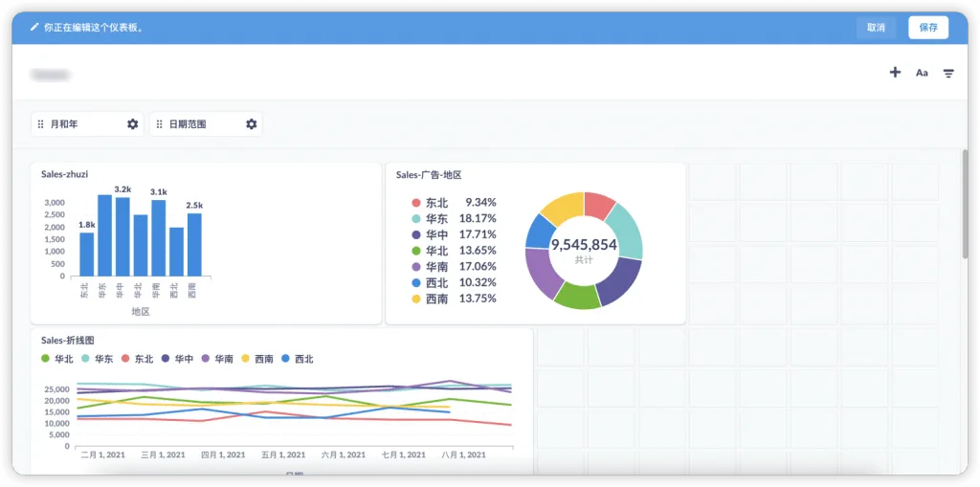This screenshot has width=980, height=487.
Task: Grab drag handle of 日期范围 filter
Action: 160,124
